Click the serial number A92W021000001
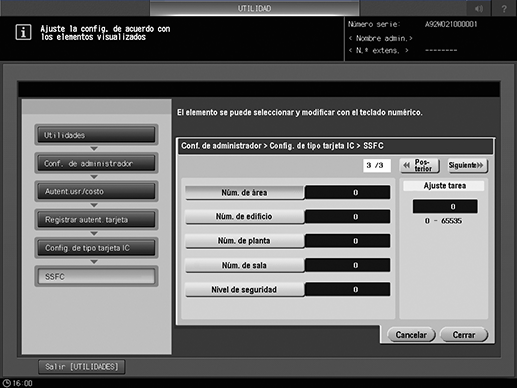 click(x=451, y=24)
